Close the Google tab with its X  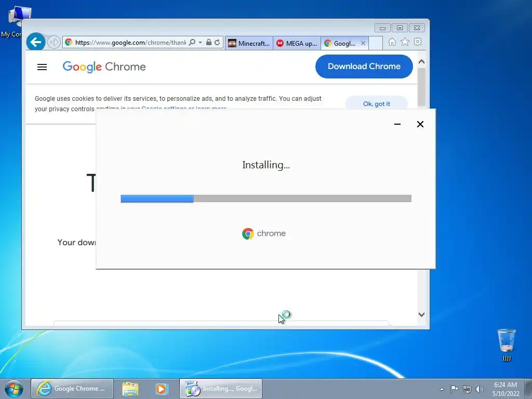pos(363,43)
